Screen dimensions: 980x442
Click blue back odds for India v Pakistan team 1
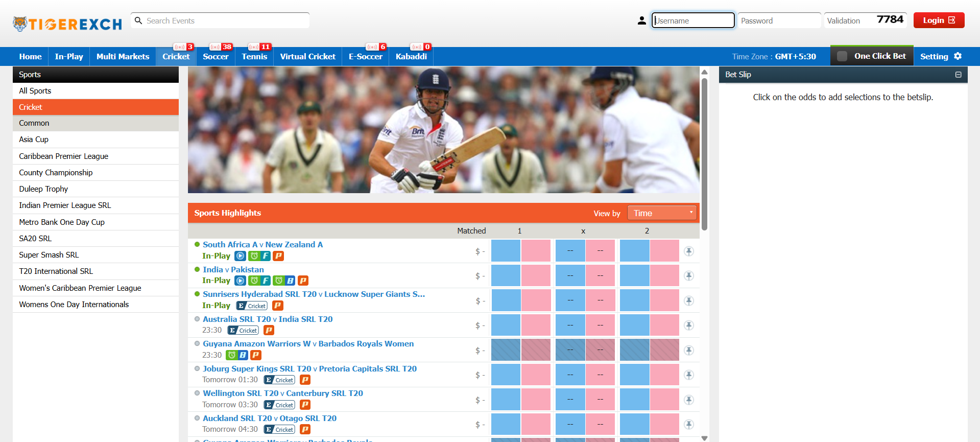(506, 276)
